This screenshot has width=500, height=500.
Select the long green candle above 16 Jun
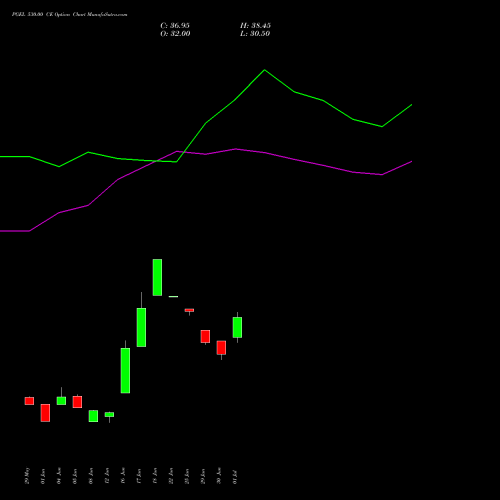(125, 370)
